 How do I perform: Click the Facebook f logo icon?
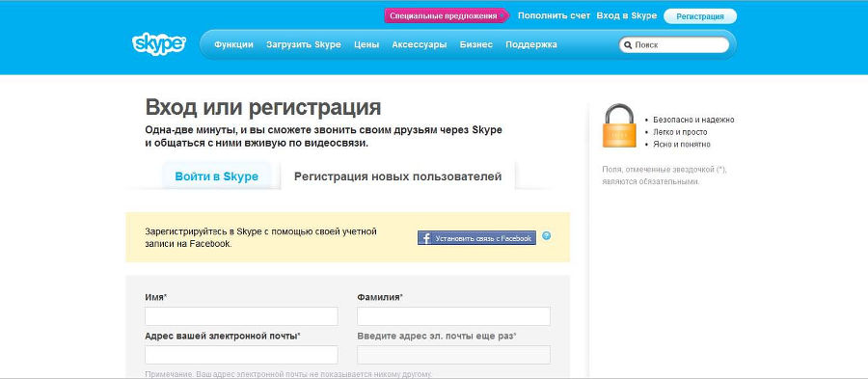point(425,238)
